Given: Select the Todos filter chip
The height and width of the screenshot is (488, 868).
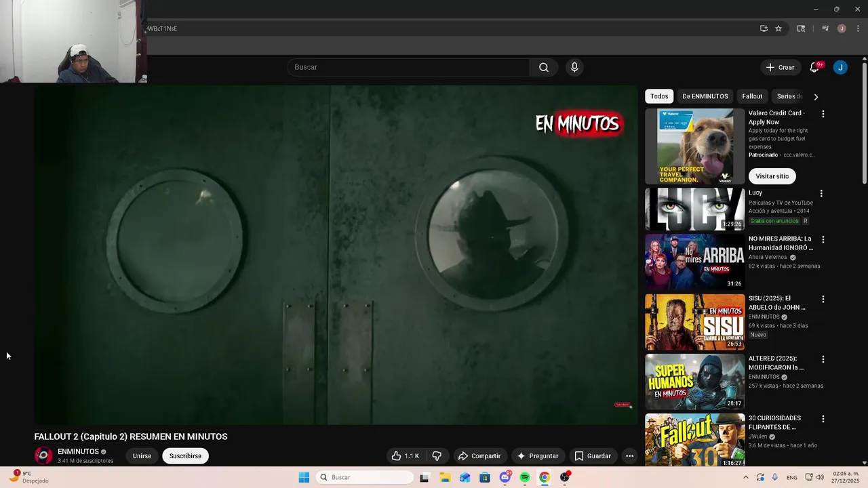Looking at the screenshot, I should point(659,96).
